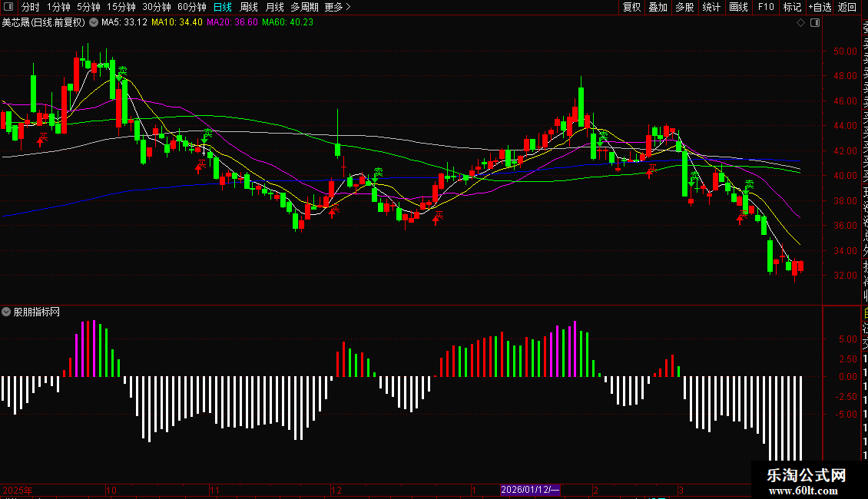Click the 32.00 price axis label

coord(845,276)
